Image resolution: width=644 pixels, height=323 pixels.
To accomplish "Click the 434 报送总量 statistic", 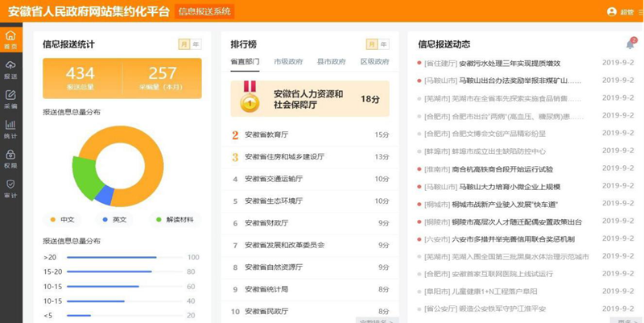I will 81,78.
